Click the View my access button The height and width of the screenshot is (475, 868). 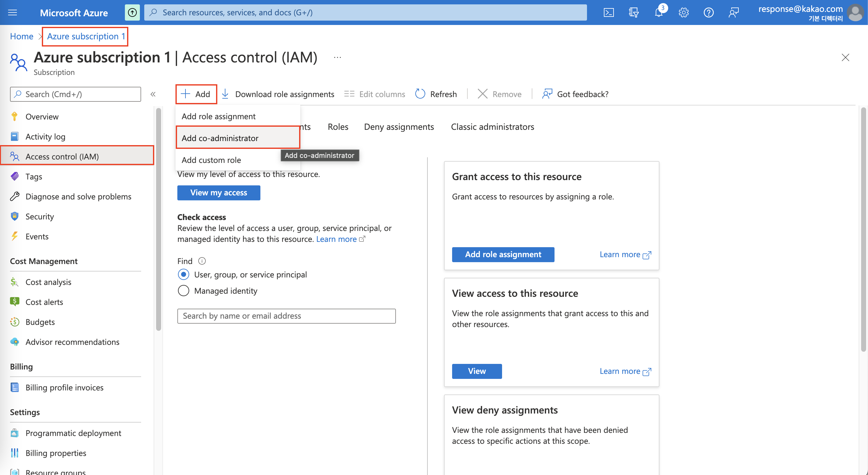pos(219,192)
